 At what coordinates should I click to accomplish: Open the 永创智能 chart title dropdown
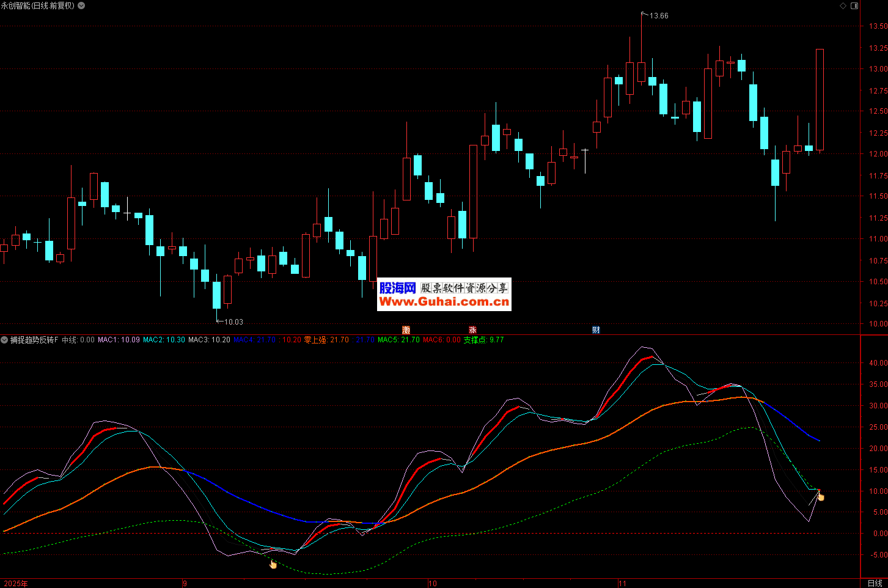click(82, 6)
